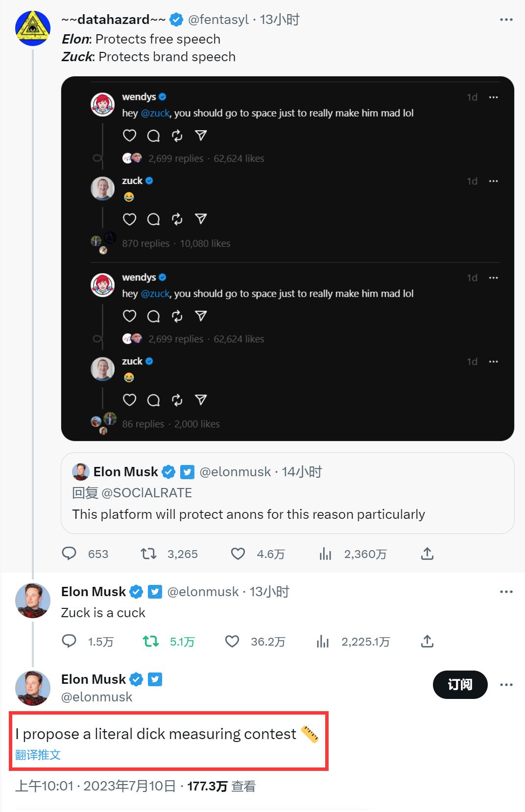View analytics of the datahazard tweet
This screenshot has width=525, height=812.
coord(326,554)
